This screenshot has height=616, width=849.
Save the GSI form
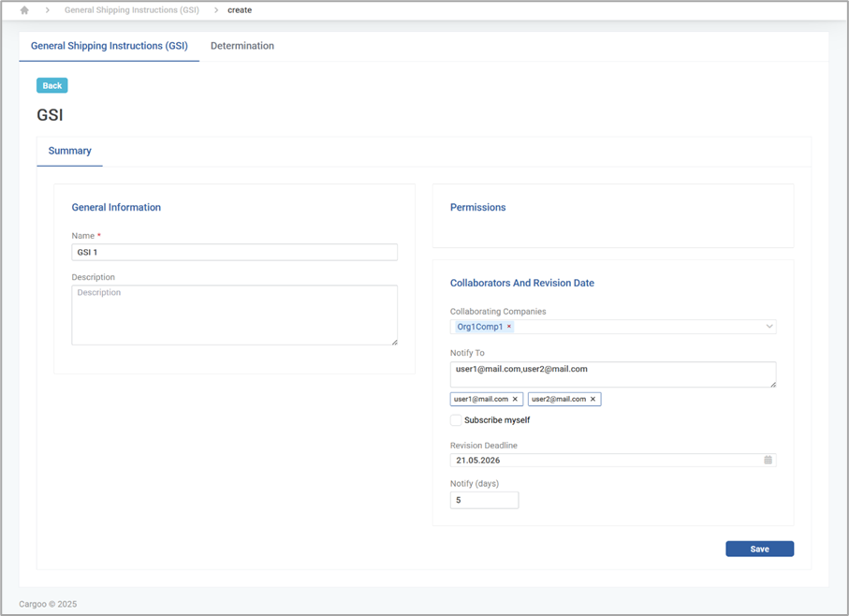(760, 549)
